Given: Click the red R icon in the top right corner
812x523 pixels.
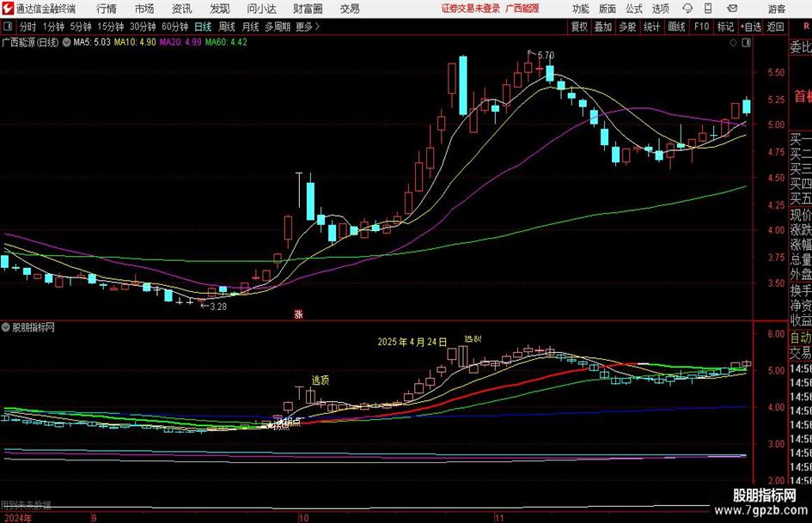Looking at the screenshot, I should click(806, 26).
